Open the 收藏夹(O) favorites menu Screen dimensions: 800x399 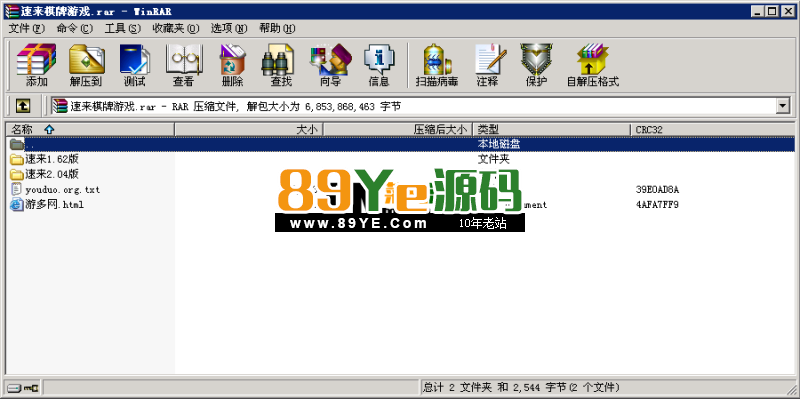coord(176,28)
